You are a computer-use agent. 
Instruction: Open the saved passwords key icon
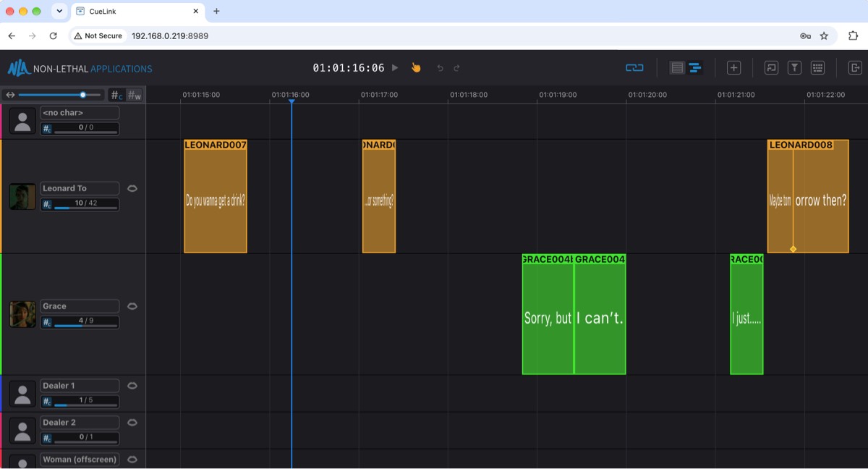pos(805,35)
